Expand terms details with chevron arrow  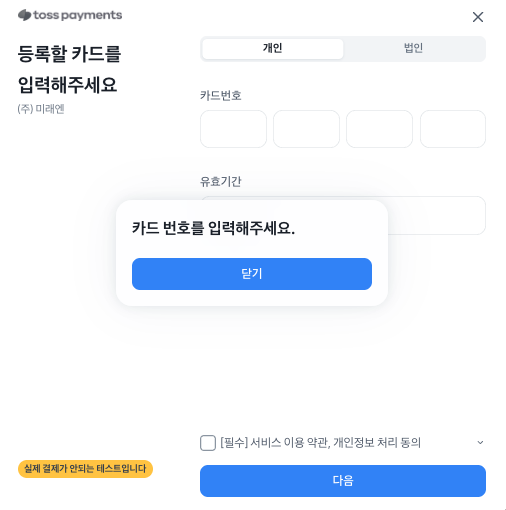click(480, 443)
